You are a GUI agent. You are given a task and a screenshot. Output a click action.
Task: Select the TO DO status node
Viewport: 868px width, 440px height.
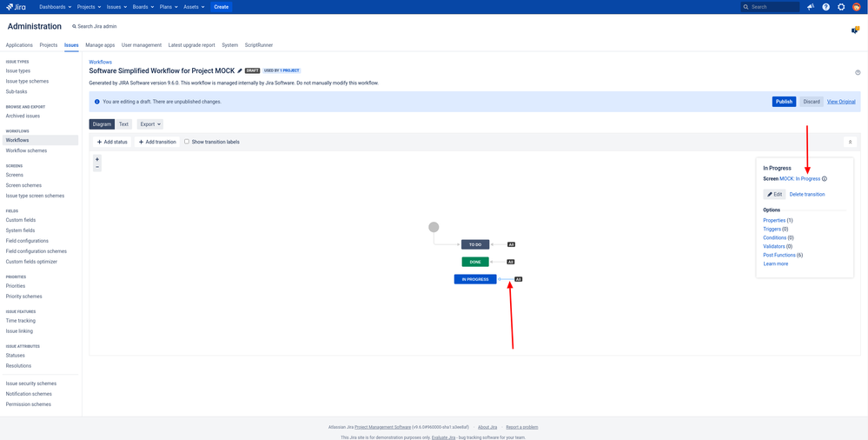point(475,244)
